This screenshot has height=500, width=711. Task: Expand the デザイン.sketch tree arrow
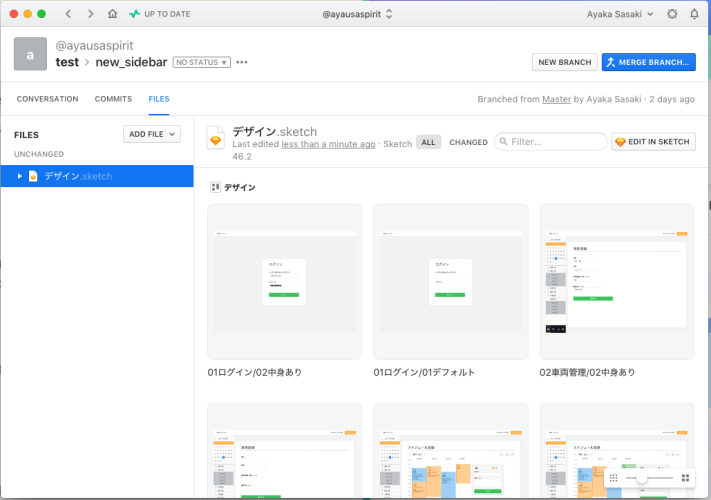[x=19, y=176]
